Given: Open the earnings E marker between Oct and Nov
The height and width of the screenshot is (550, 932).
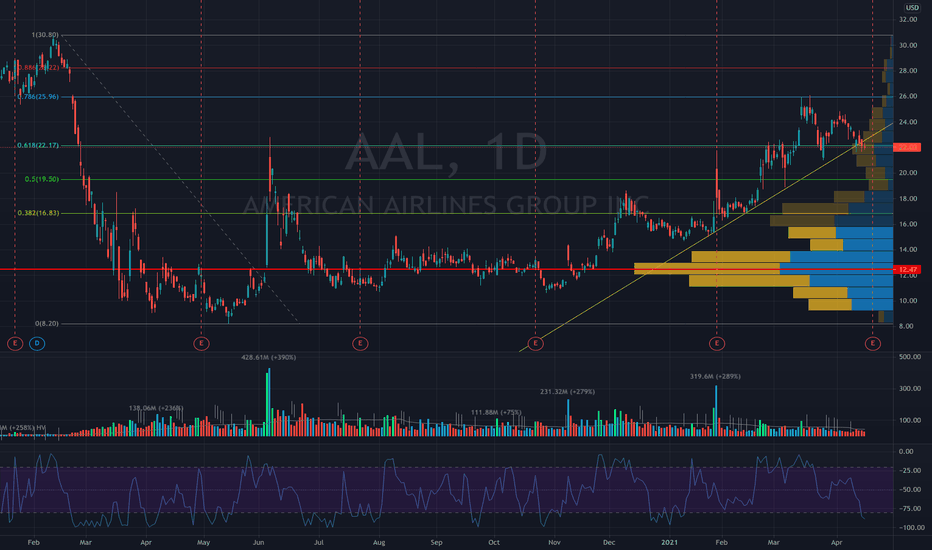Looking at the screenshot, I should point(536,343).
